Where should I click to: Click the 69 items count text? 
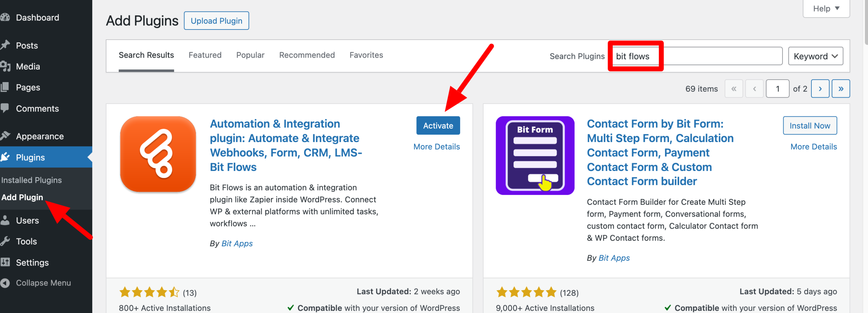pyautogui.click(x=702, y=89)
